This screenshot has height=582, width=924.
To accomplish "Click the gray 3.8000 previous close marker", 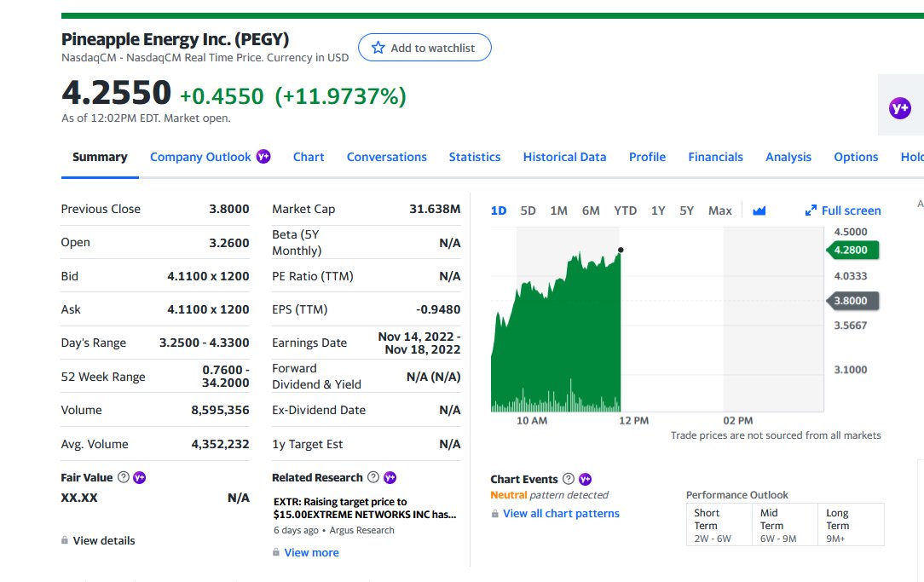I will [x=852, y=301].
